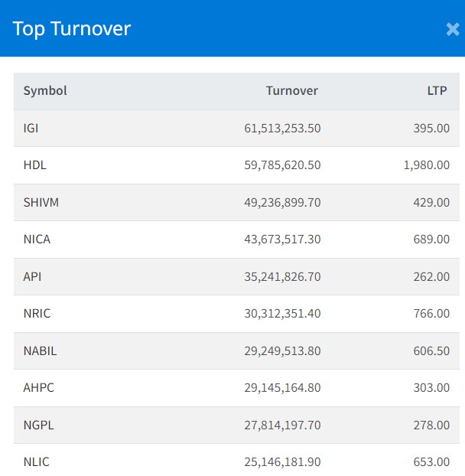
Task: Select the AHPC symbol
Action: [38, 388]
